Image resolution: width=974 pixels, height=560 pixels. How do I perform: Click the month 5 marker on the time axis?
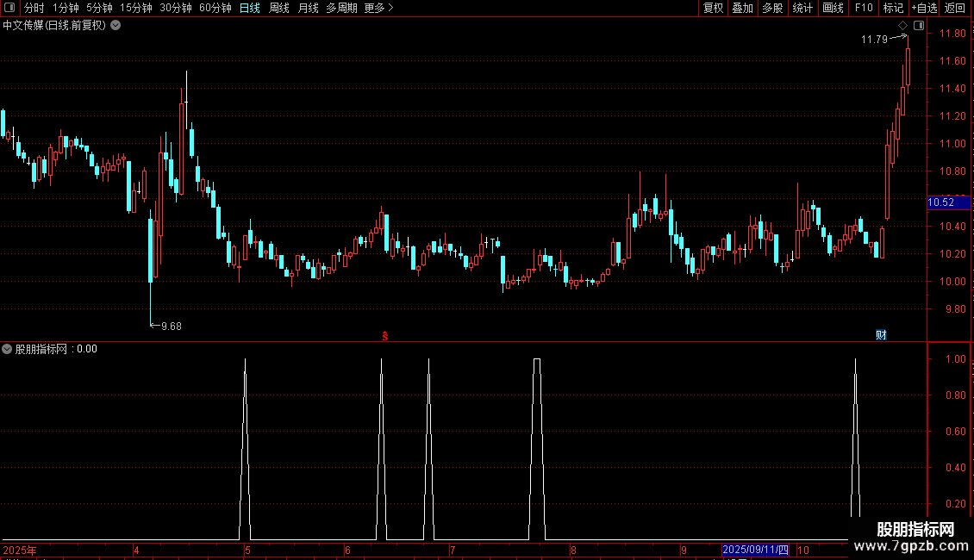pyautogui.click(x=247, y=550)
